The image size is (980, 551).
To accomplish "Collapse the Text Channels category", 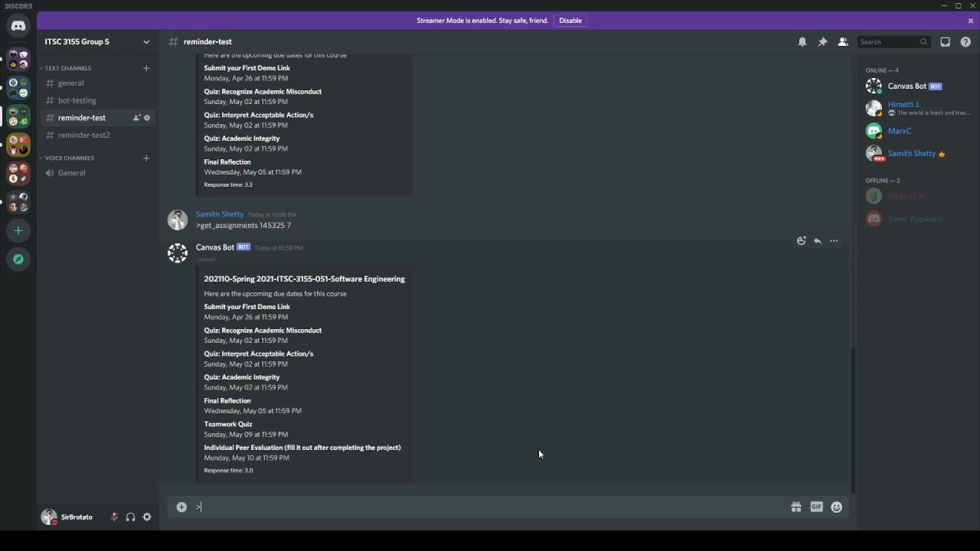I will [67, 68].
